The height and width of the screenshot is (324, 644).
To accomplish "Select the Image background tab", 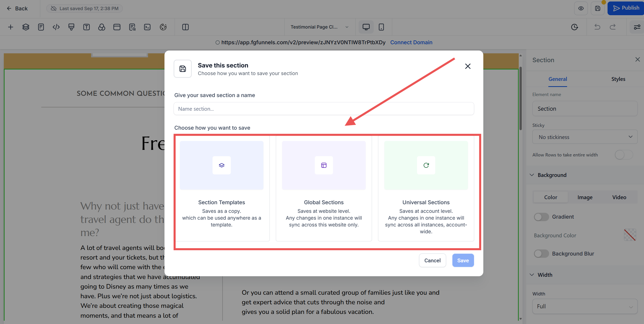I will [585, 197].
